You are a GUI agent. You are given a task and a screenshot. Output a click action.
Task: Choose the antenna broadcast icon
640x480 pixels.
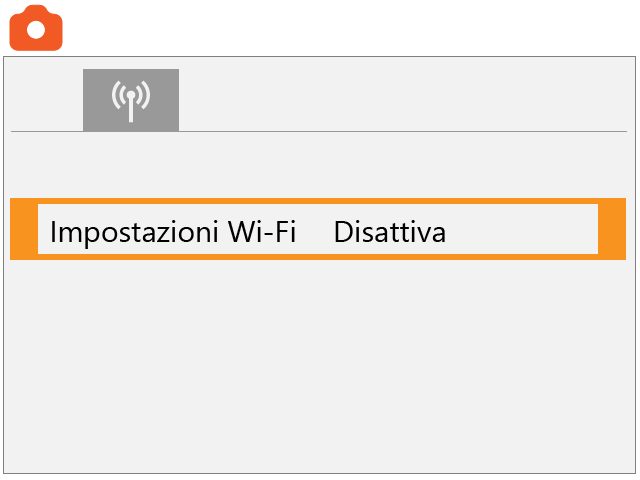tap(131, 100)
